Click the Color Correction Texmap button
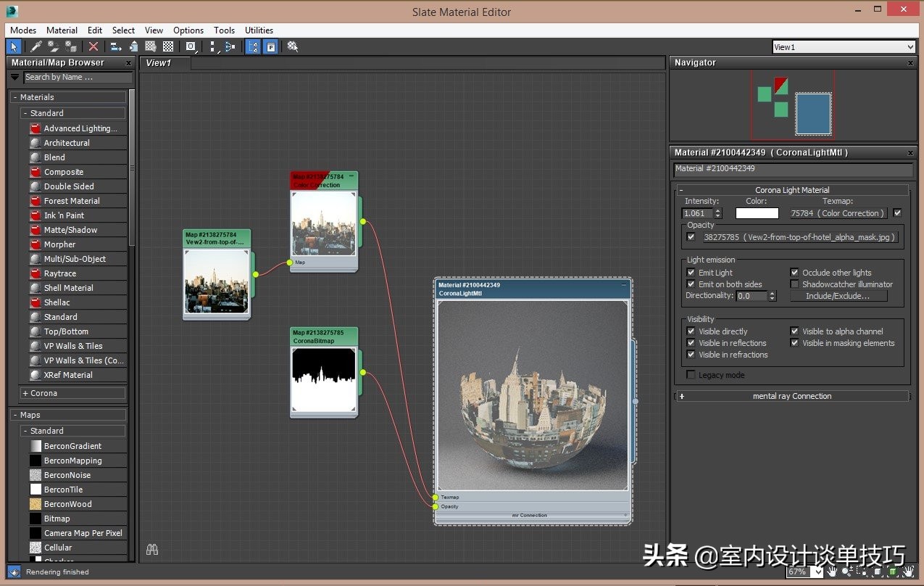Image resolution: width=924 pixels, height=586 pixels. tap(838, 213)
